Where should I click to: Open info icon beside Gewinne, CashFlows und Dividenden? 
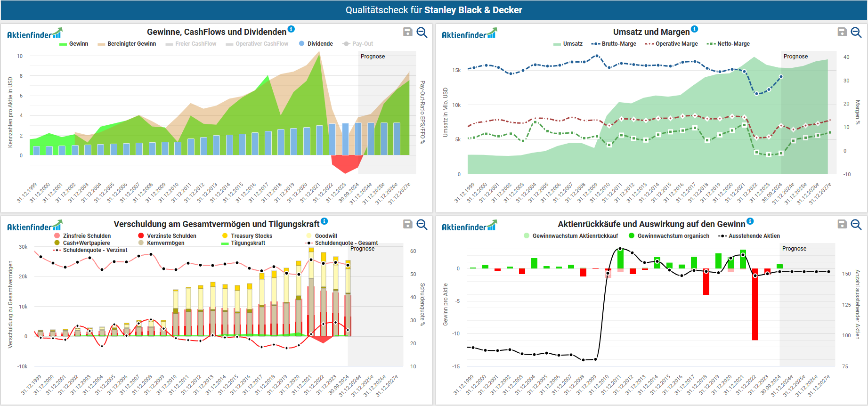[291, 29]
